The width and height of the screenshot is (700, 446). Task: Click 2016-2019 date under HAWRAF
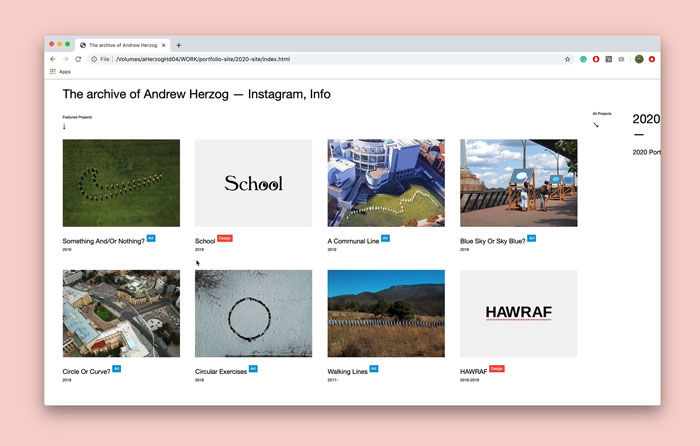(470, 380)
